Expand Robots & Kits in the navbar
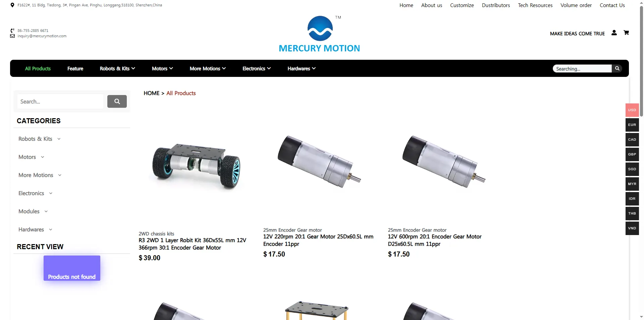This screenshot has width=644, height=320. 117,68
